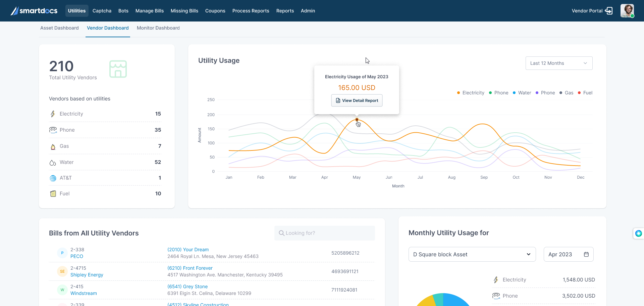The image size is (644, 306).
Task: Click the Electricity bolt icon in vendors list
Action: point(53,114)
